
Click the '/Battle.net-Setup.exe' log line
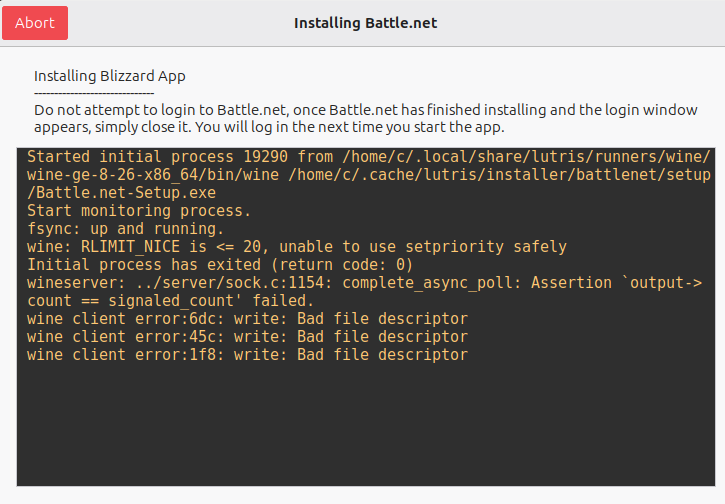tap(122, 193)
